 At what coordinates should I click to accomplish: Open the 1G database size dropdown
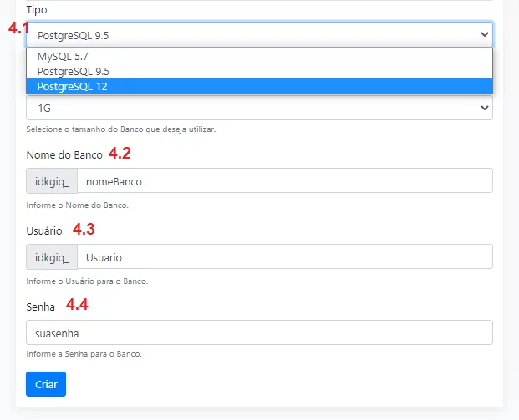tap(259, 108)
